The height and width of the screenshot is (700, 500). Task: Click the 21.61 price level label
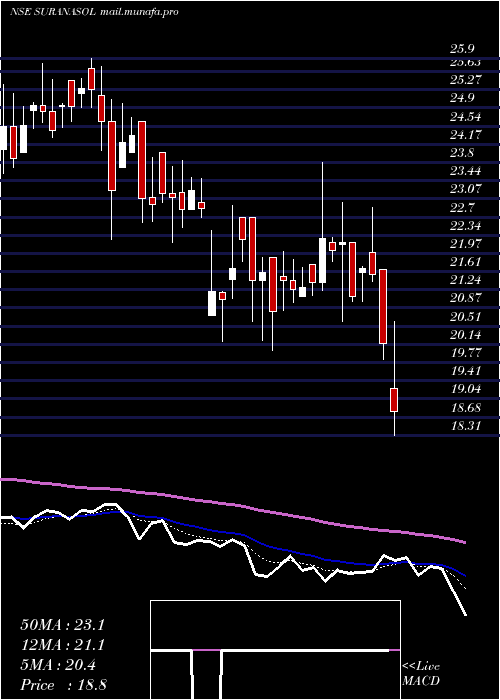pyautogui.click(x=466, y=261)
